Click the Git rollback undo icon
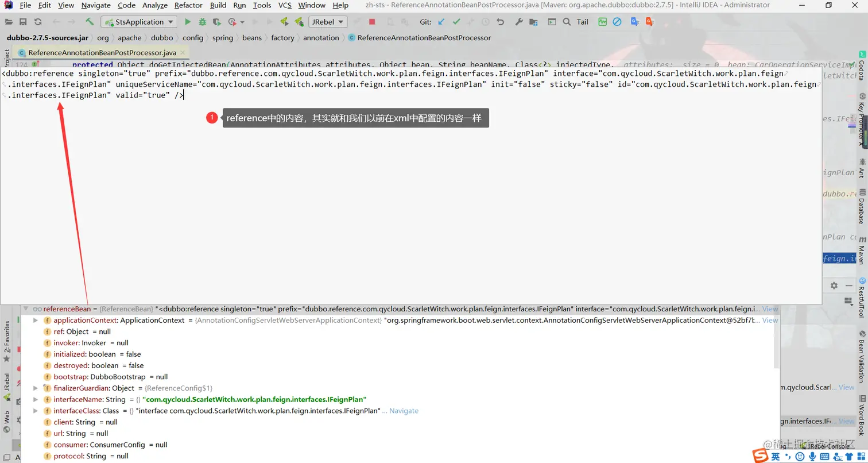Screen dimensions: 868x463 point(501,22)
